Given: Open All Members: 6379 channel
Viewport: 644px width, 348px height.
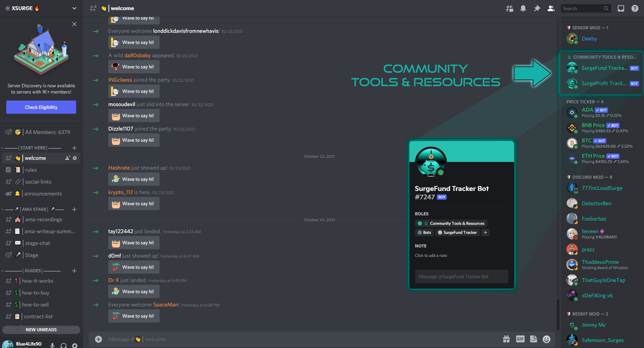Looking at the screenshot, I should 41,132.
